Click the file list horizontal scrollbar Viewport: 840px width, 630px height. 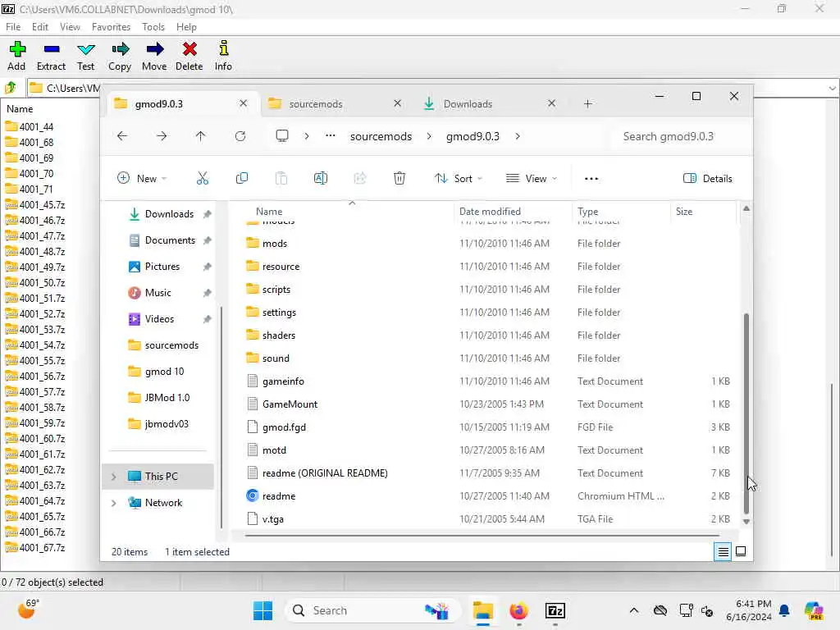pos(482,535)
